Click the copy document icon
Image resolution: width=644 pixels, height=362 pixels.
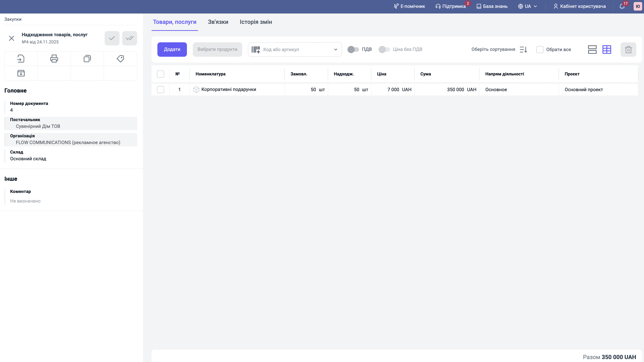(x=87, y=59)
